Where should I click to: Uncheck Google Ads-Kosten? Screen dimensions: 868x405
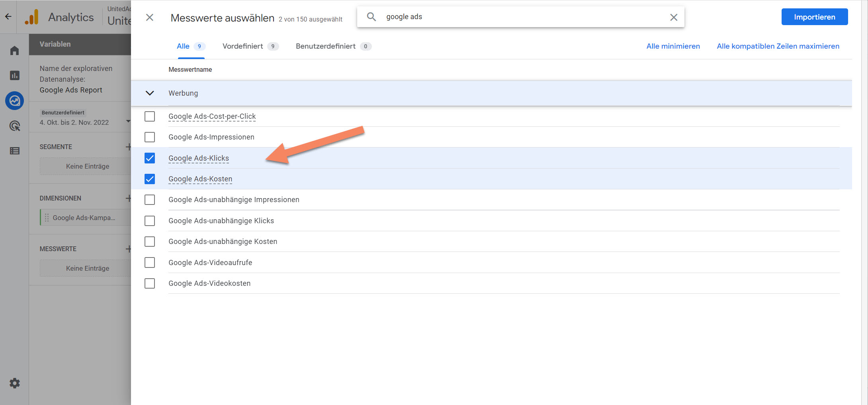(150, 179)
